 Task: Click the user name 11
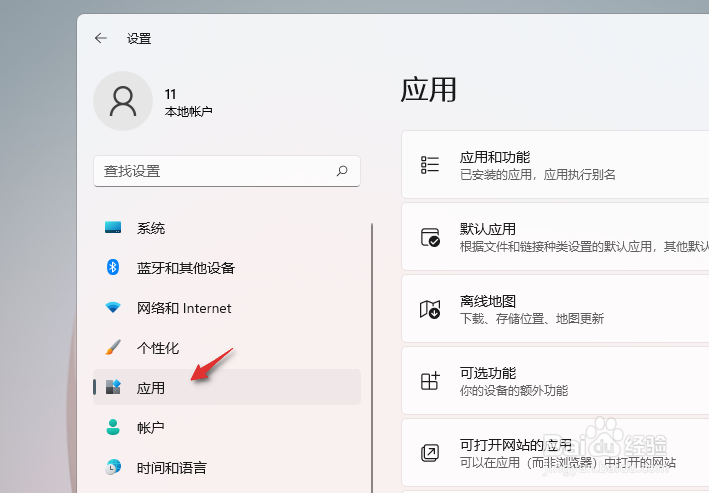170,94
